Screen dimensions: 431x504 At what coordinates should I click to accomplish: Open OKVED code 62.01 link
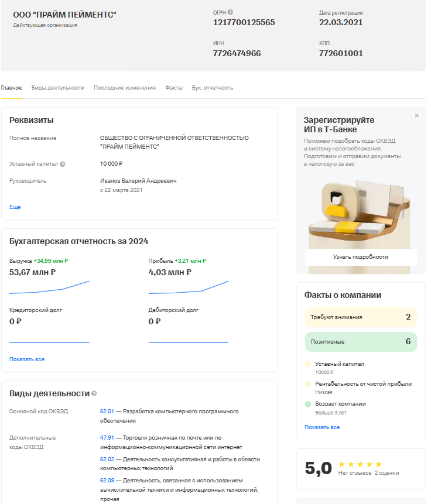(x=107, y=412)
